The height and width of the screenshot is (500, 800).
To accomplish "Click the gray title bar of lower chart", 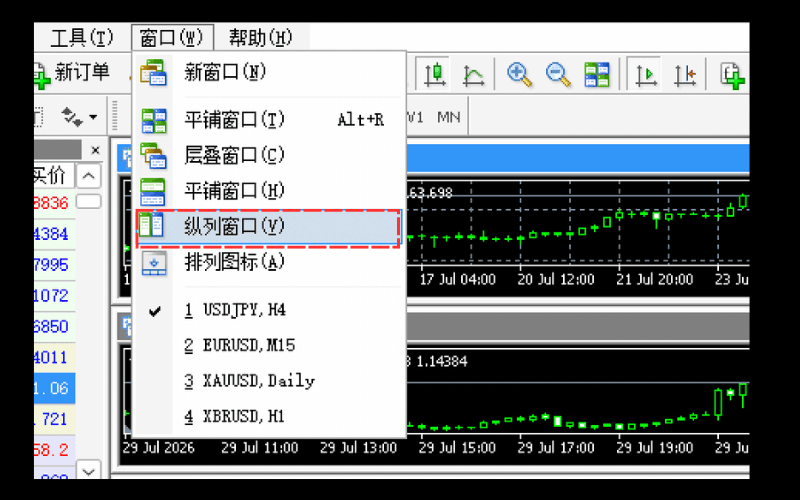I will point(578,327).
